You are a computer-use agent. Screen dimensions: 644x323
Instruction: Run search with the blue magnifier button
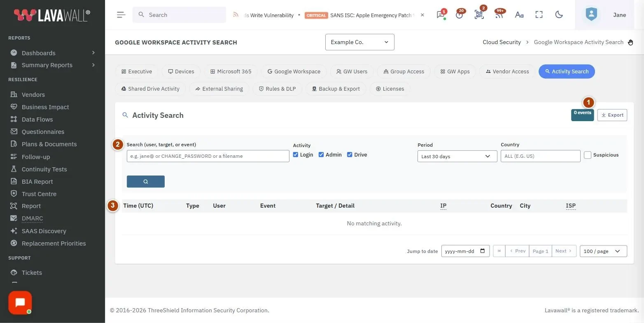(146, 181)
